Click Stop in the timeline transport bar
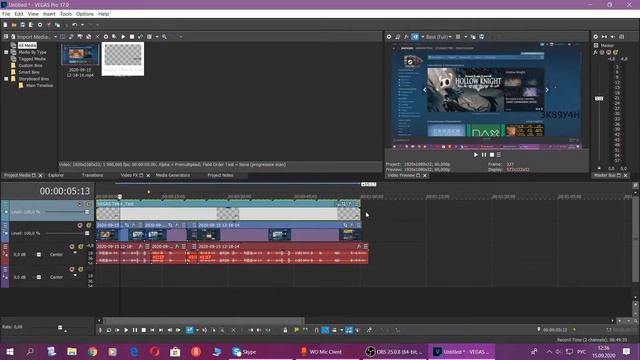Viewport: 640px width, 360px height. [144, 330]
